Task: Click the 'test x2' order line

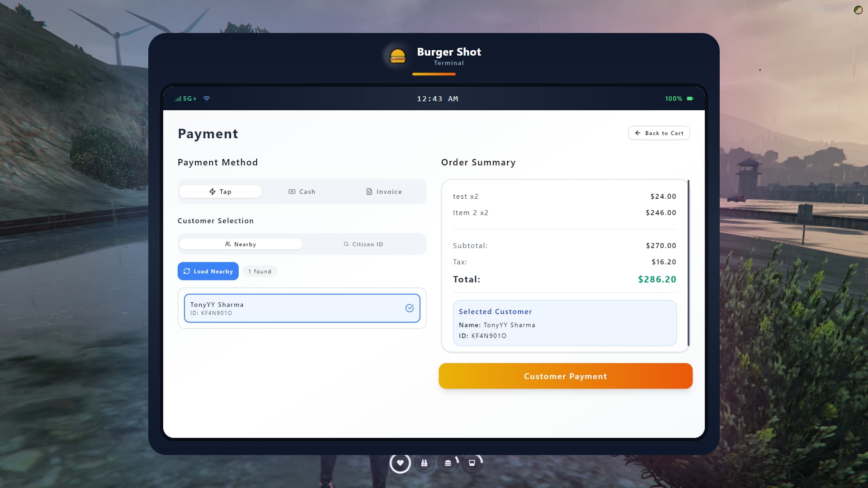Action: point(565,197)
